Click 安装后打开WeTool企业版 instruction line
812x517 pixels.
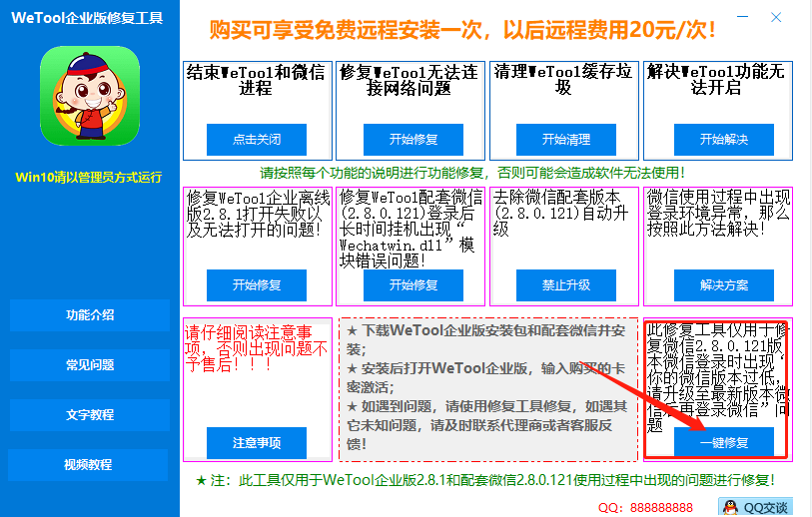click(x=485, y=378)
